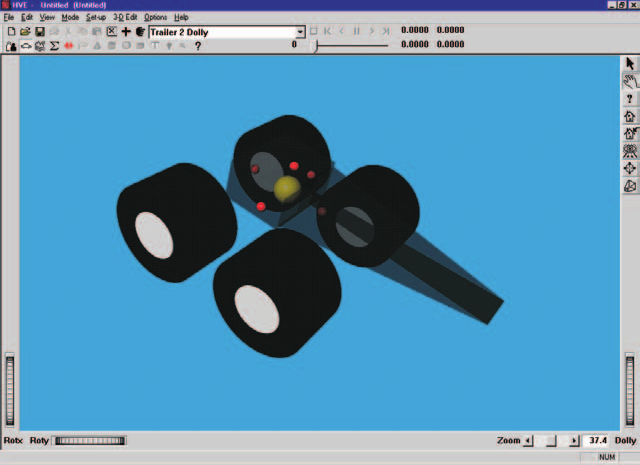Click the set home view icon

630,133
